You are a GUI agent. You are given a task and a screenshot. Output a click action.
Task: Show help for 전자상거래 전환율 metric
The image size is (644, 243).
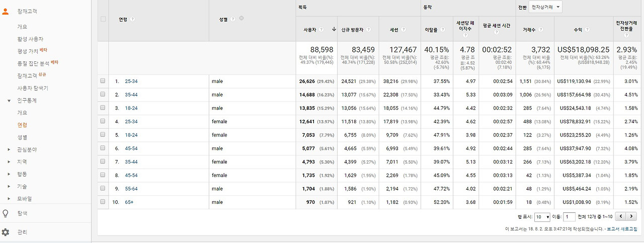coord(626,35)
